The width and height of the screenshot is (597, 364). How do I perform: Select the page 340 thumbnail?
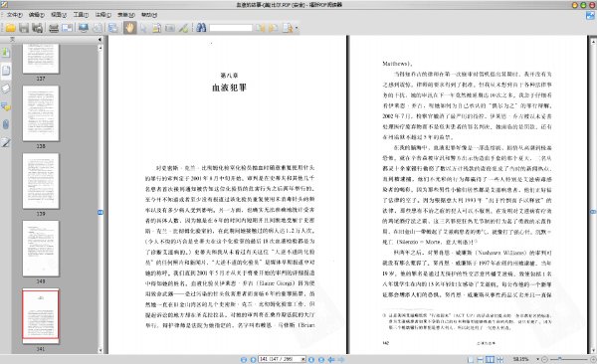[x=41, y=249]
